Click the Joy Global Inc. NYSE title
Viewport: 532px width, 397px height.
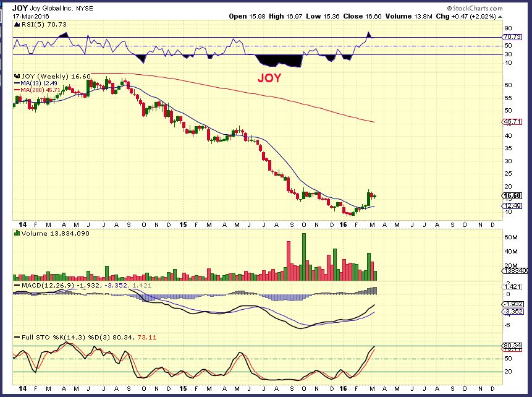pyautogui.click(x=61, y=9)
